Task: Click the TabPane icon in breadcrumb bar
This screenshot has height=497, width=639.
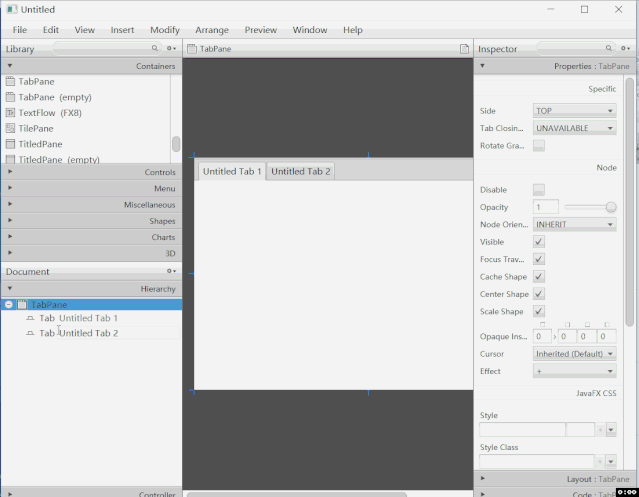Action: [192, 49]
